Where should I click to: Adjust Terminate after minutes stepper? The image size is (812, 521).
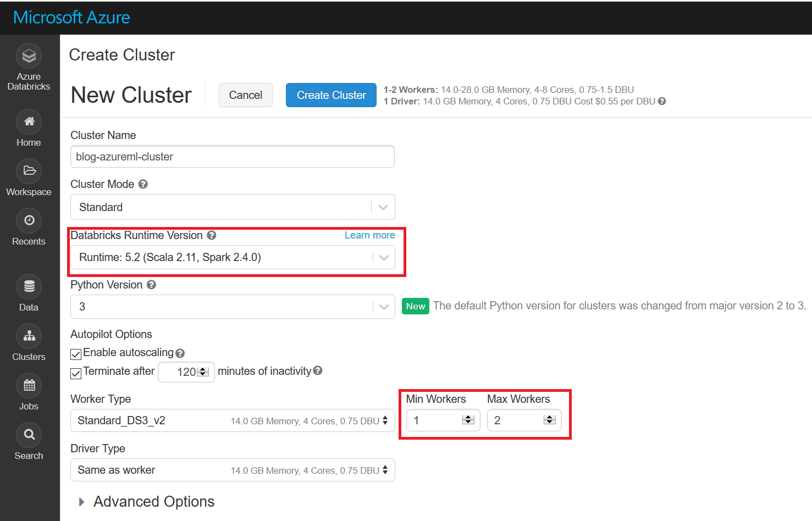coord(203,372)
